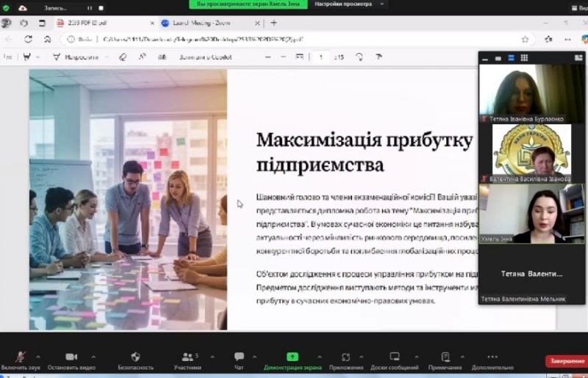Screen dimensions: 588x378
Task: Switch video panel to strip thumbnail view
Action: [511, 58]
